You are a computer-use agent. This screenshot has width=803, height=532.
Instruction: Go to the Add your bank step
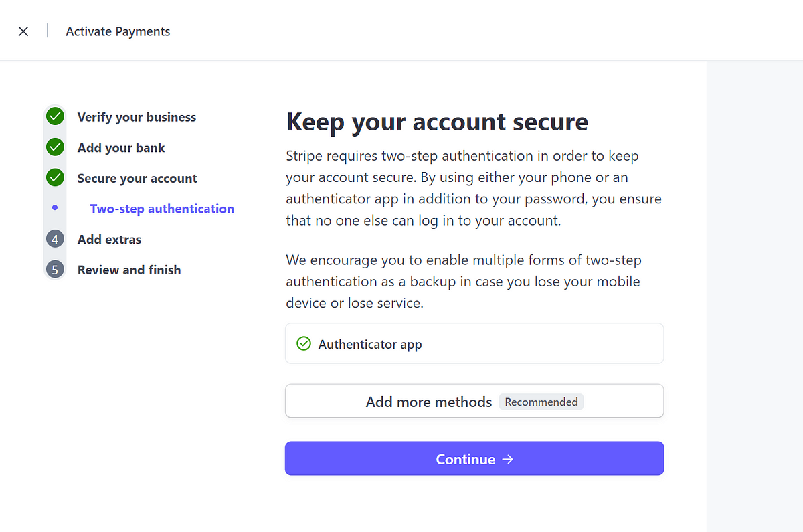[x=121, y=148]
